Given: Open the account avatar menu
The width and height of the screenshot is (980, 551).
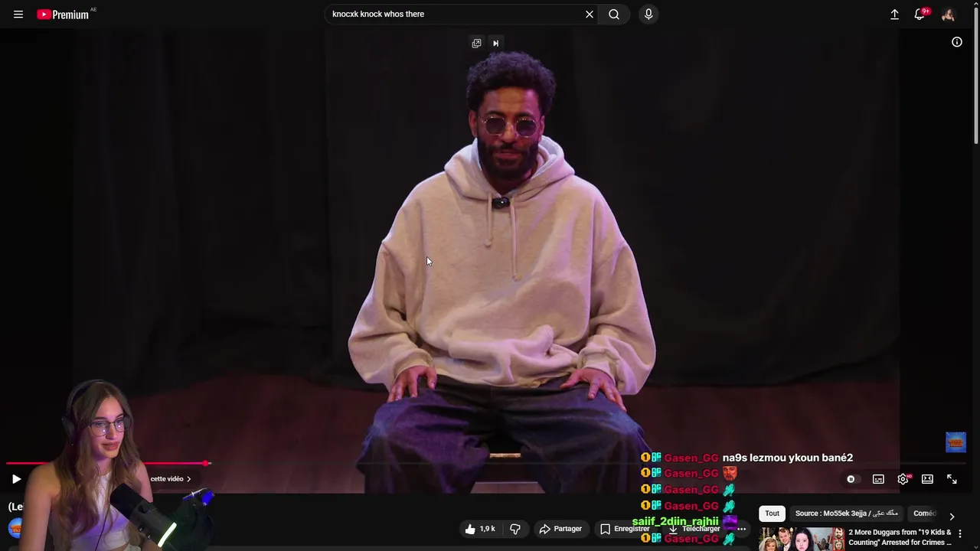Looking at the screenshot, I should [x=948, y=15].
